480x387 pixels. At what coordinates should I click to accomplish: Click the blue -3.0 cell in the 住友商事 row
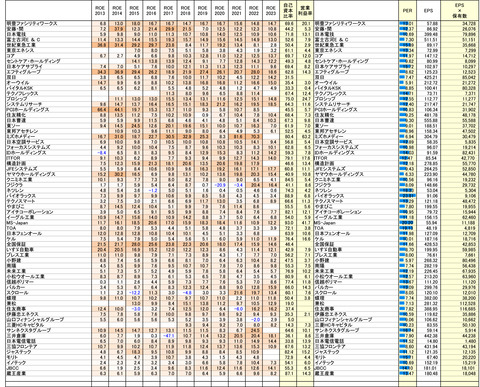point(134,309)
